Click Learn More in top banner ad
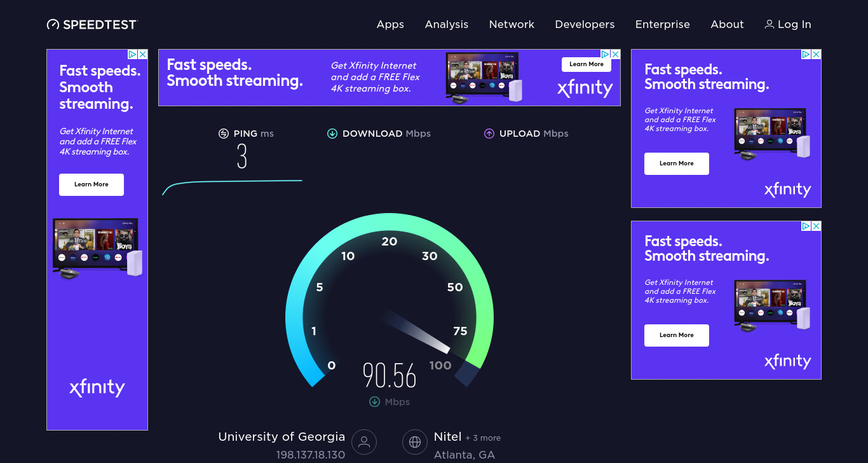The image size is (868, 463). 587,64
